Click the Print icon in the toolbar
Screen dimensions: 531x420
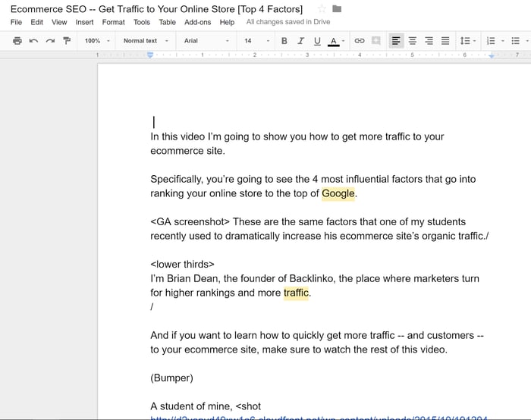[x=17, y=41]
